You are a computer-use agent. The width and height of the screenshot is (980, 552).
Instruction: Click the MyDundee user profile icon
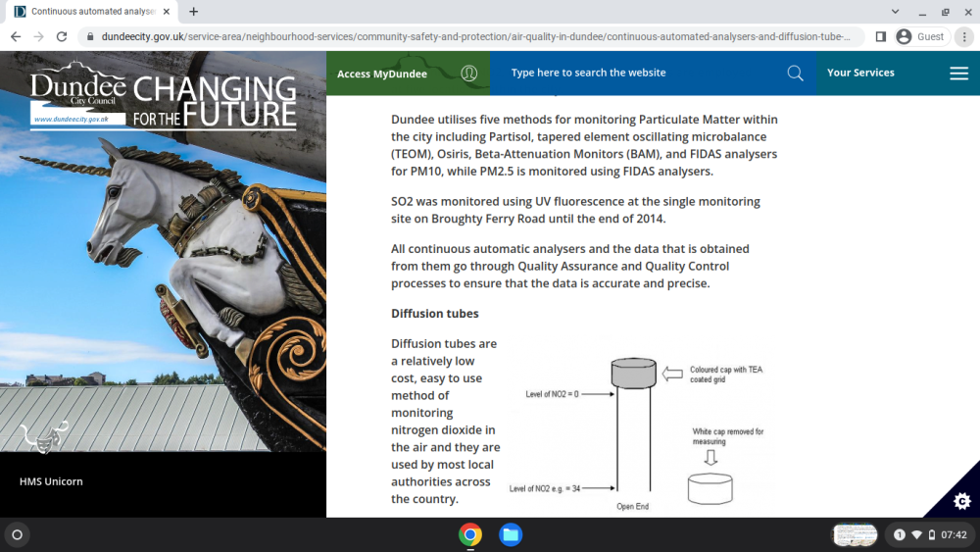tap(468, 74)
